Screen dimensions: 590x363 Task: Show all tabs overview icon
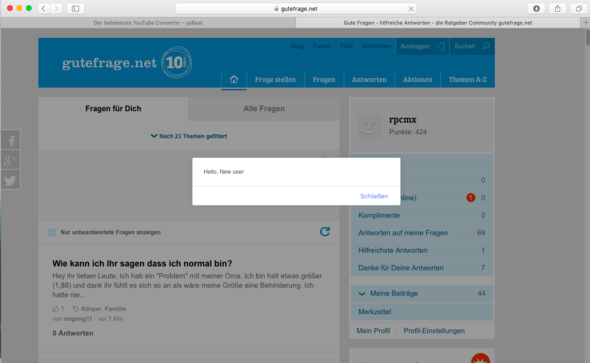coord(578,8)
